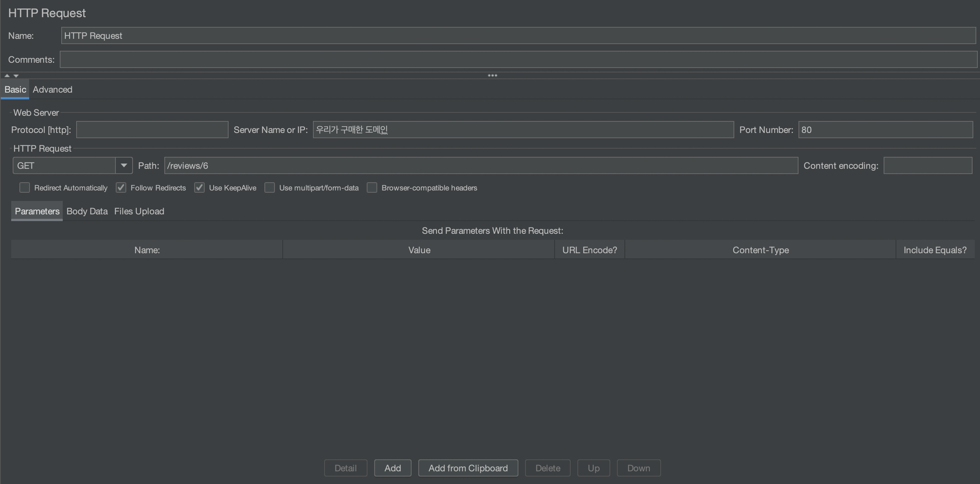Click the collapse-up arrow on the divider

pos(7,75)
